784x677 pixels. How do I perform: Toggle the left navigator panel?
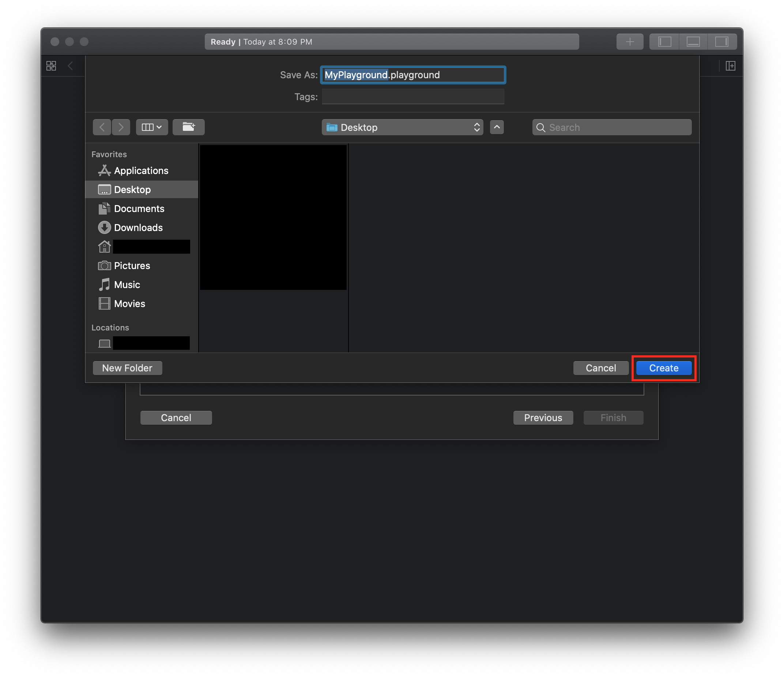pos(664,42)
